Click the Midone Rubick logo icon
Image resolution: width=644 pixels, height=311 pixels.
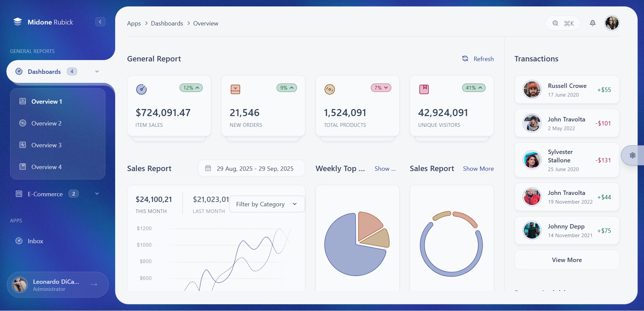click(17, 21)
